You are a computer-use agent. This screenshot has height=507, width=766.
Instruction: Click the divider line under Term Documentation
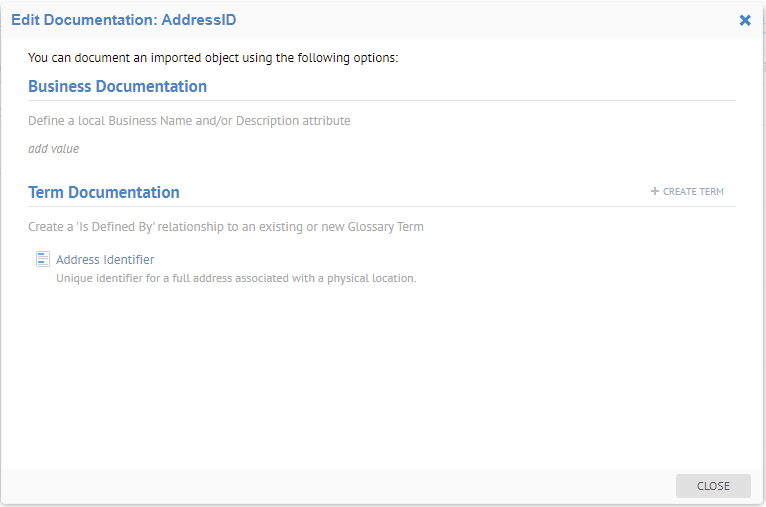[x=381, y=206]
